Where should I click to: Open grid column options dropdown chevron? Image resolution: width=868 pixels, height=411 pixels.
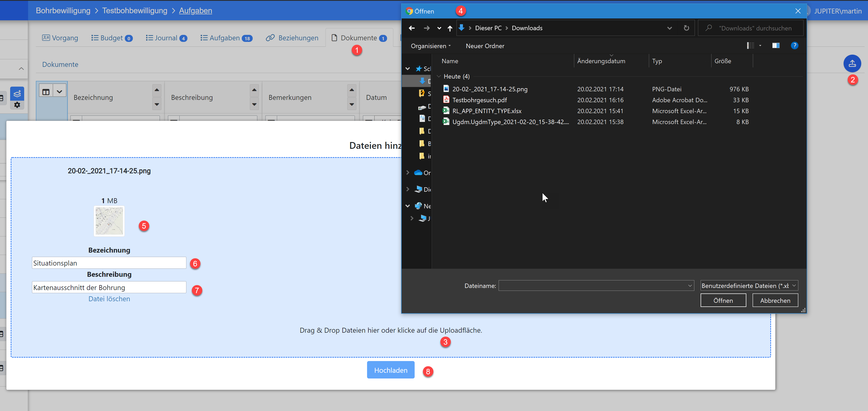click(60, 92)
